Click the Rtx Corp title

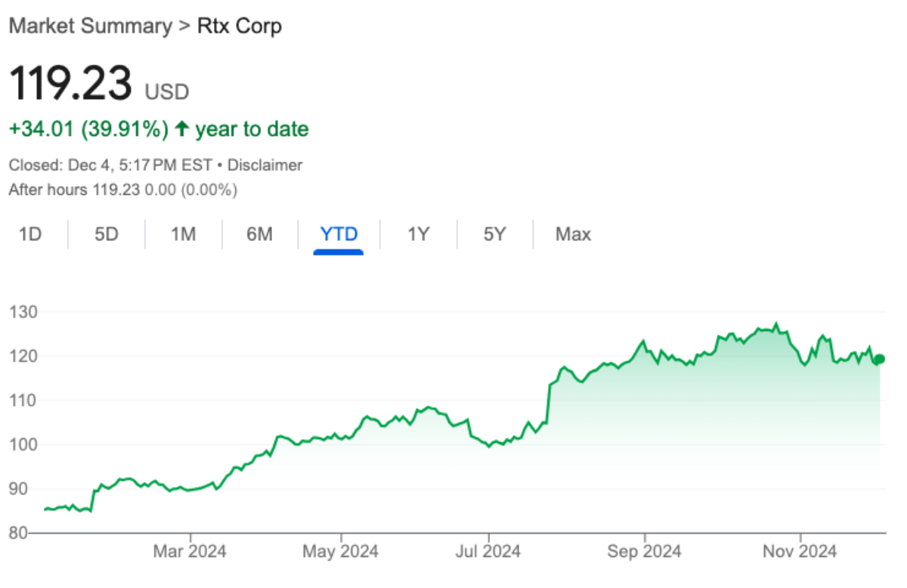tap(239, 26)
